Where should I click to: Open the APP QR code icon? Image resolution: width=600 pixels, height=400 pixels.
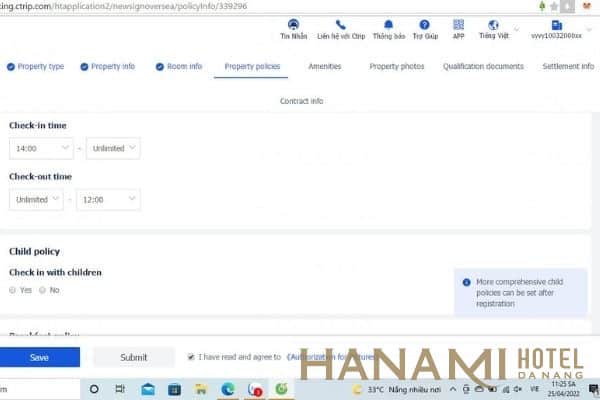(x=458, y=24)
